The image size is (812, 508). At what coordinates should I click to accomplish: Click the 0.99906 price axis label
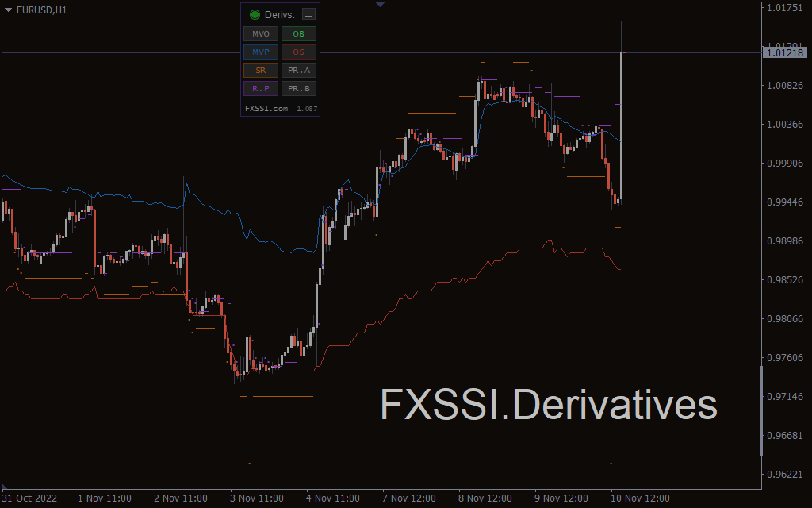point(785,163)
